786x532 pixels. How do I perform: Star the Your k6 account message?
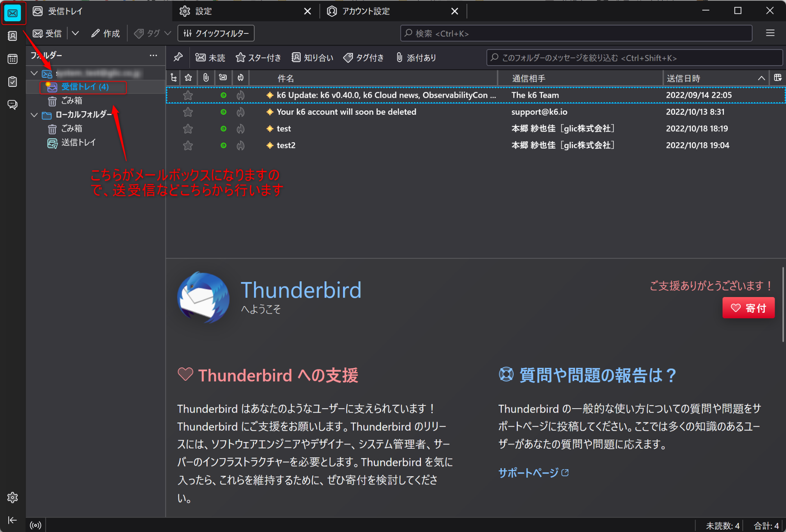tap(188, 112)
